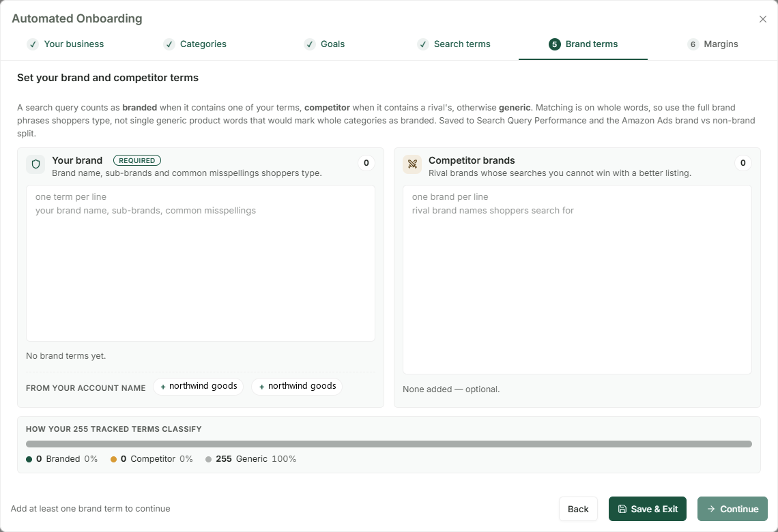Switch to the Goals step
Viewport: 778px width, 532px height.
click(x=324, y=44)
